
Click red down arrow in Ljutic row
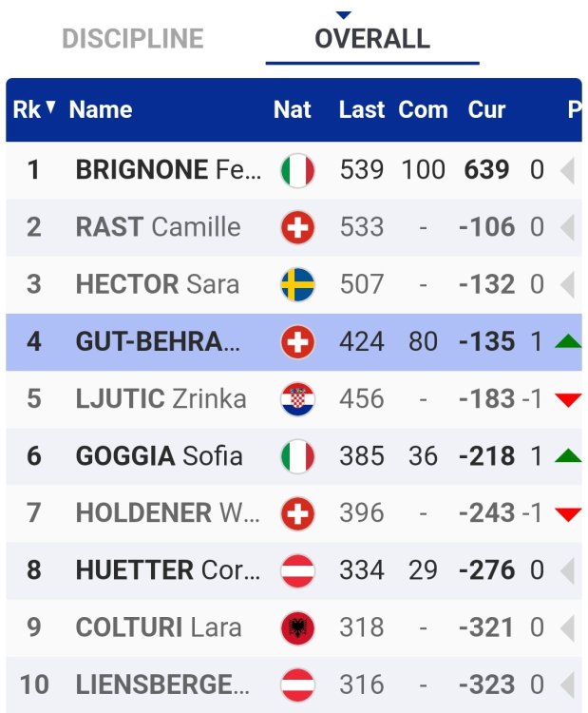[x=568, y=399]
